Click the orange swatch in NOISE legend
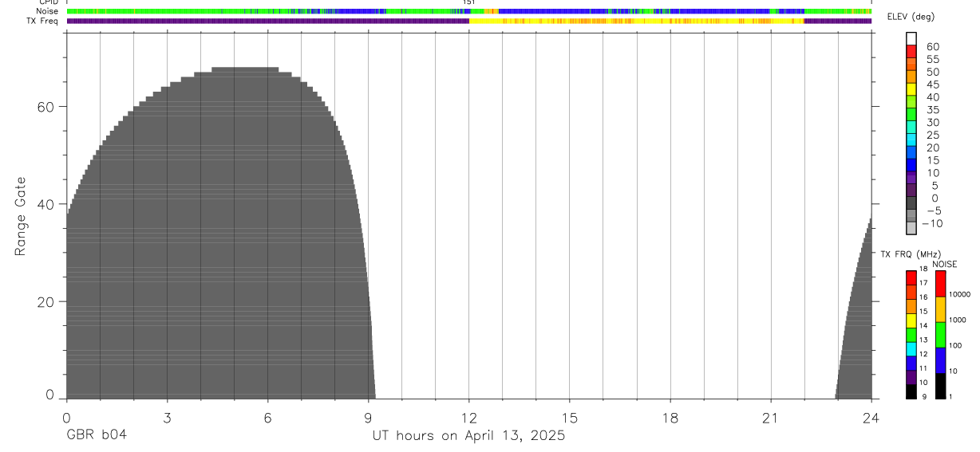980x452 pixels. (940, 309)
